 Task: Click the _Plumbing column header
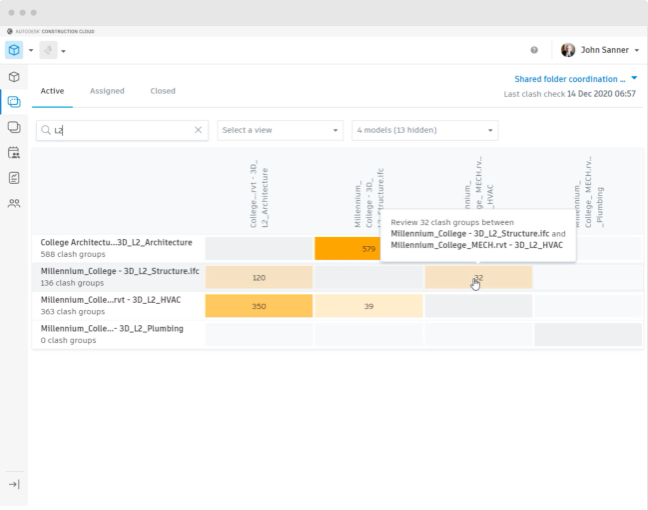588,192
